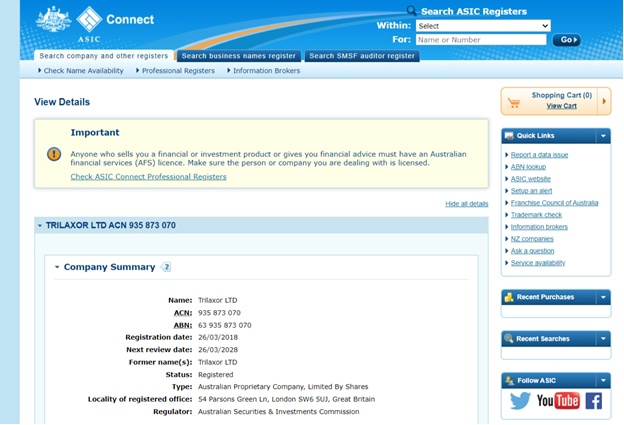The height and width of the screenshot is (425, 624).
Task: Click the Status value Registered
Action: click(215, 374)
